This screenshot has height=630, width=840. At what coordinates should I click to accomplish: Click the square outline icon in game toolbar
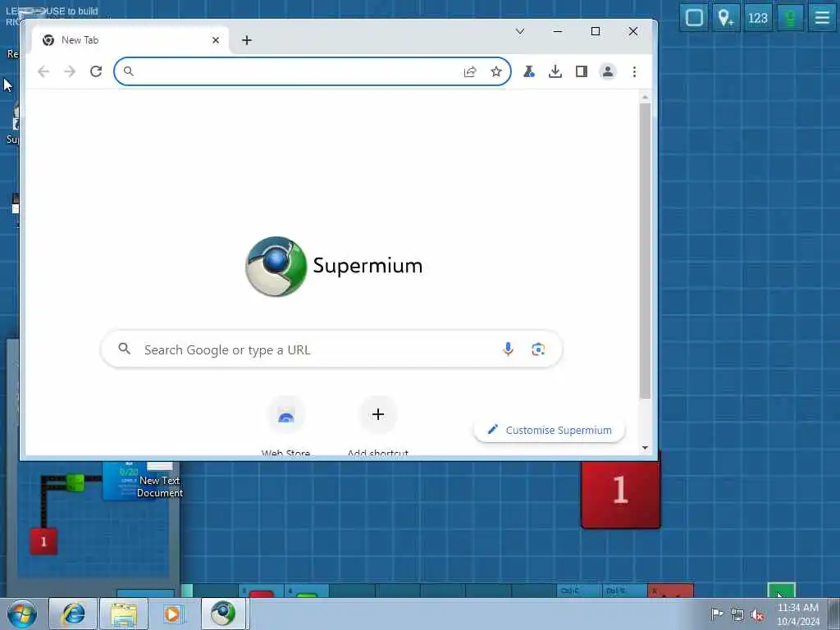pyautogui.click(x=694, y=18)
